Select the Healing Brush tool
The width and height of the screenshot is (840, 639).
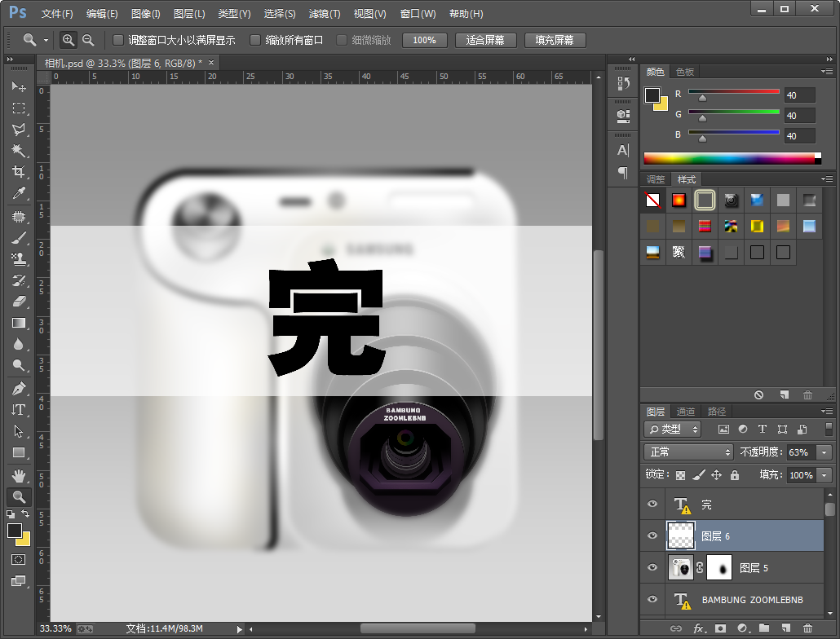click(19, 217)
